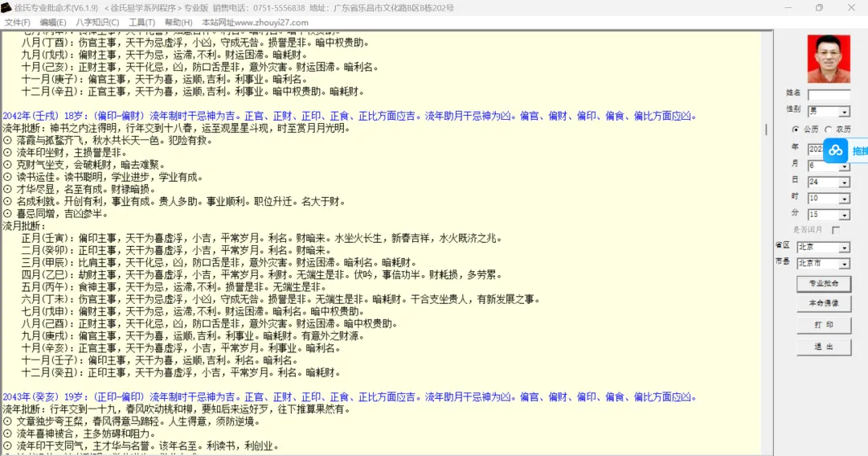Open the 编辑(E) menu
The image size is (868, 456).
[52, 23]
